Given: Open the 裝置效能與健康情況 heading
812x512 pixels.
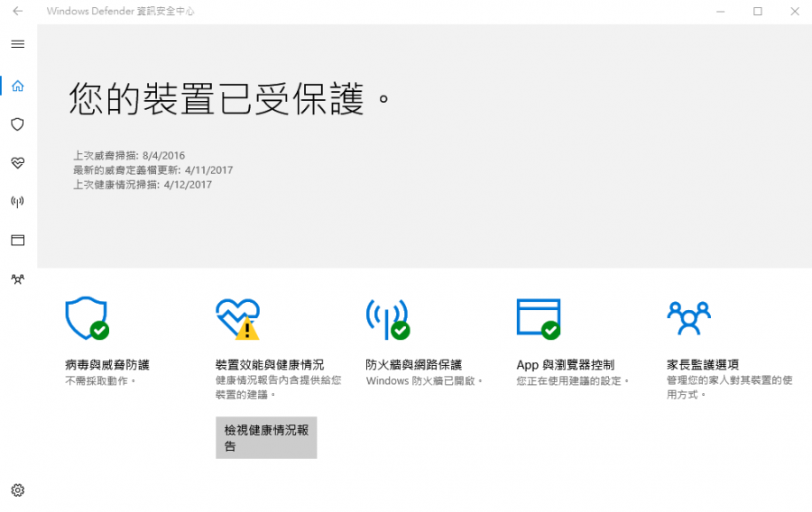Looking at the screenshot, I should [270, 365].
